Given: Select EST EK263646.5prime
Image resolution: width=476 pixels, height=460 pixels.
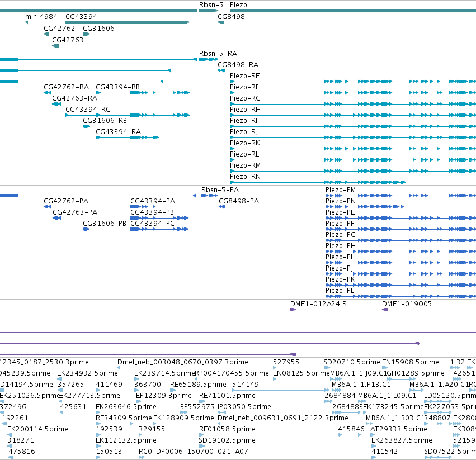Looking at the screenshot, I should click(126, 407).
